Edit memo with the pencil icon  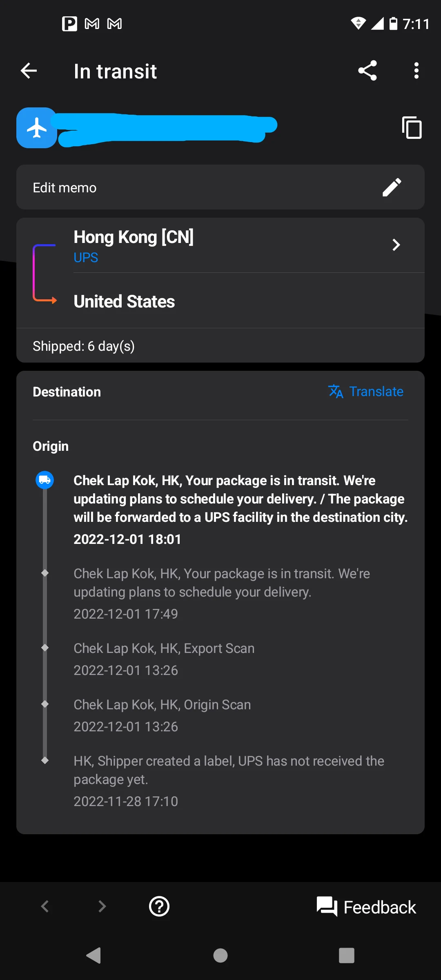pos(392,187)
